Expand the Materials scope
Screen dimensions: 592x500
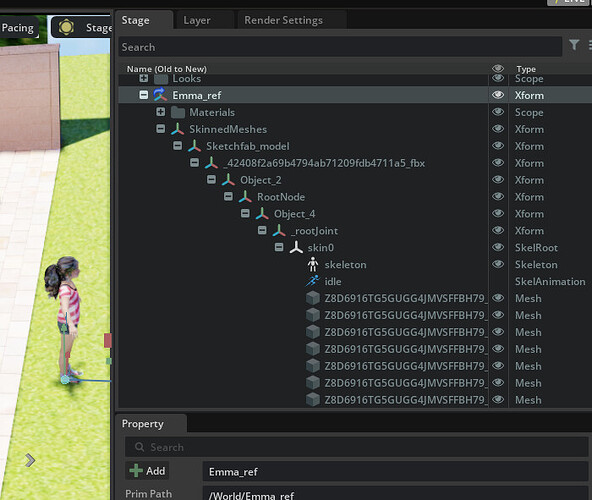pos(160,112)
